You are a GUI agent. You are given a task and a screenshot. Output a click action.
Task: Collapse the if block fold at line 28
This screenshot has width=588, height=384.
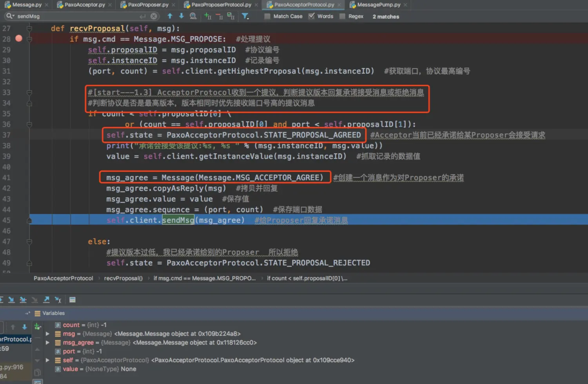click(x=29, y=39)
